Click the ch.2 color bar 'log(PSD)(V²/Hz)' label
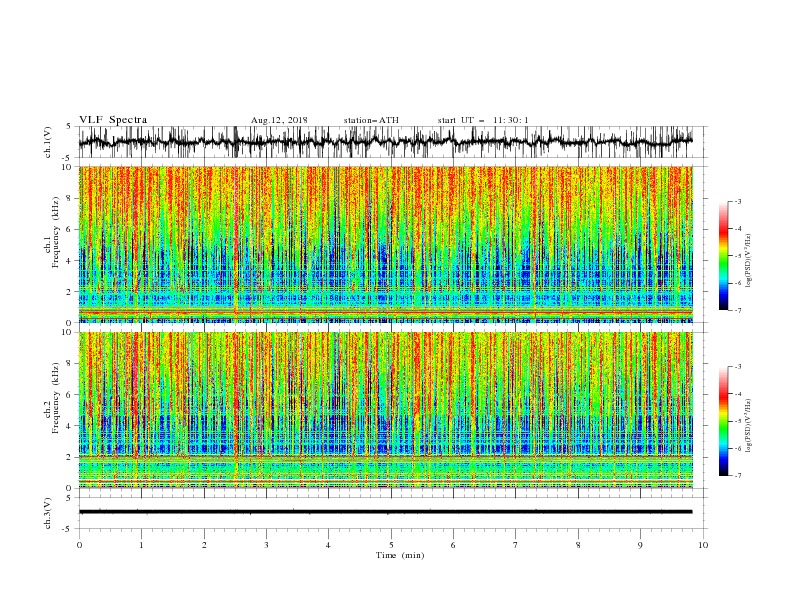The height and width of the screenshot is (612, 792). point(750,425)
